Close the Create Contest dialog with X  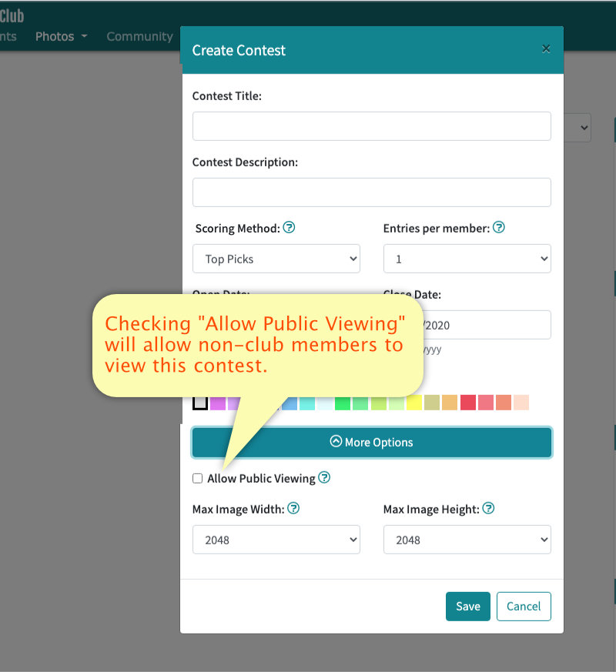coord(546,48)
